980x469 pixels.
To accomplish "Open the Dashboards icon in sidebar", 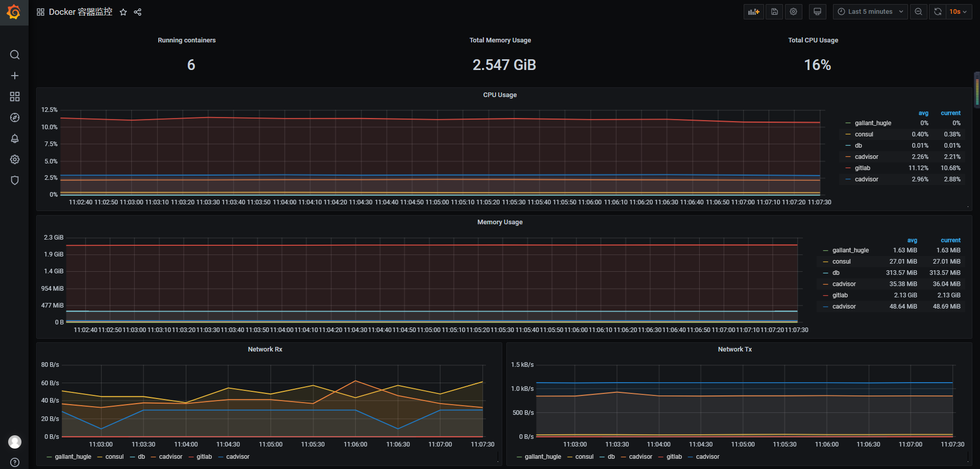I will 15,96.
